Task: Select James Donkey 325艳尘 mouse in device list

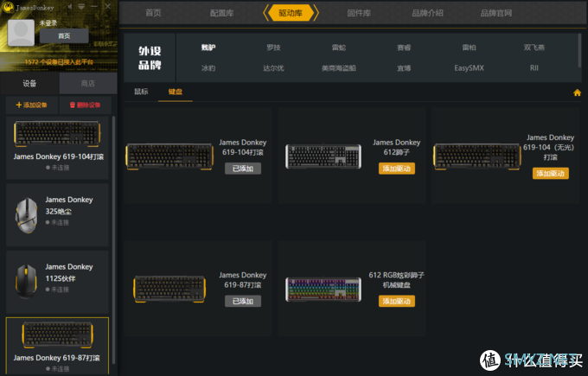Action: pos(57,215)
